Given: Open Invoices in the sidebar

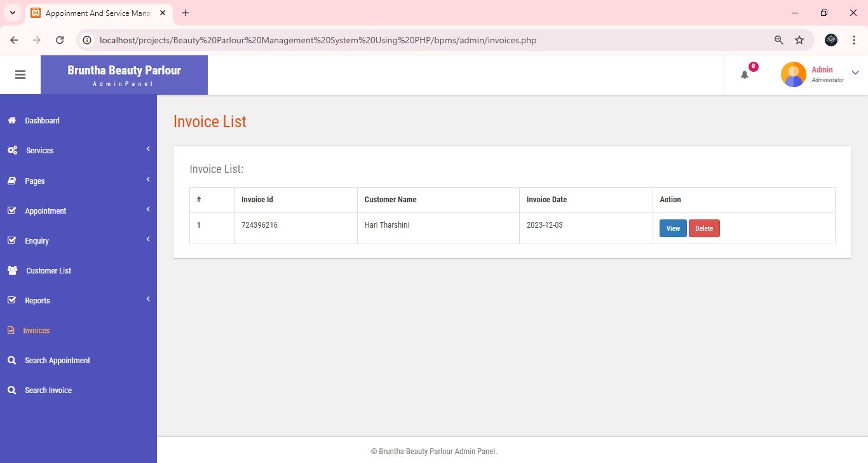Looking at the screenshot, I should (36, 331).
